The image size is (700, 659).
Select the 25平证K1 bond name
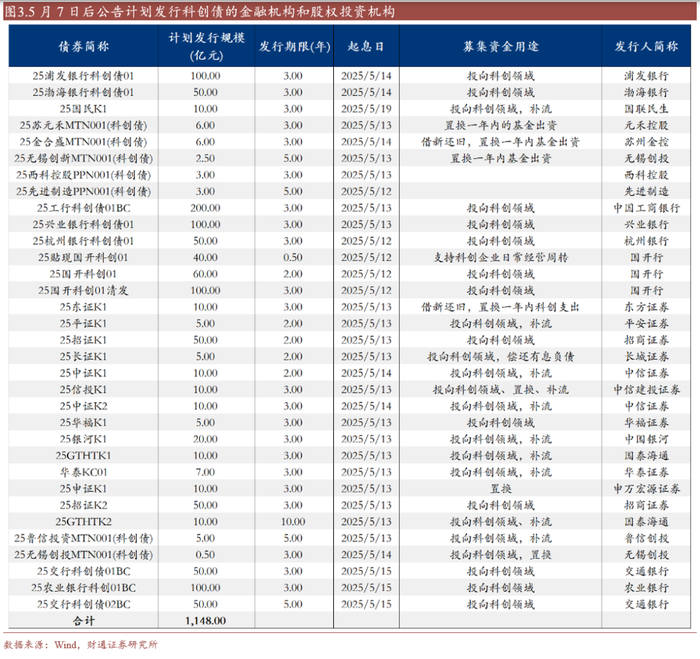(x=83, y=324)
